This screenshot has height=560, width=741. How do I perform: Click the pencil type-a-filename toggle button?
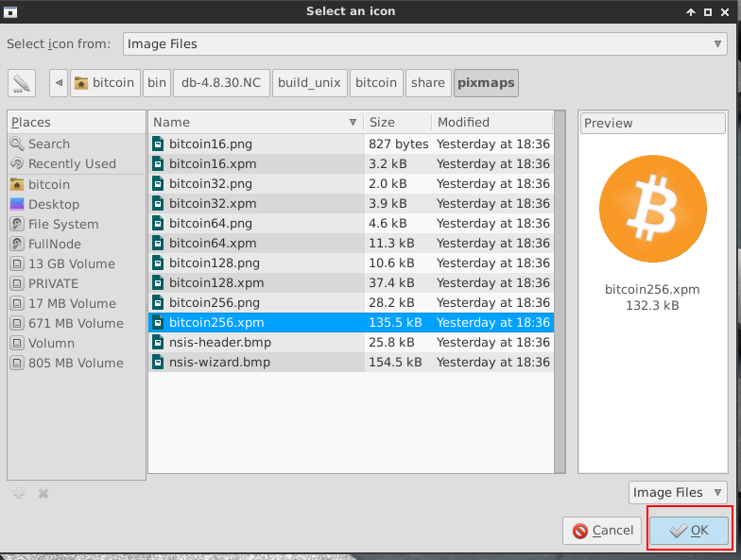[x=21, y=83]
